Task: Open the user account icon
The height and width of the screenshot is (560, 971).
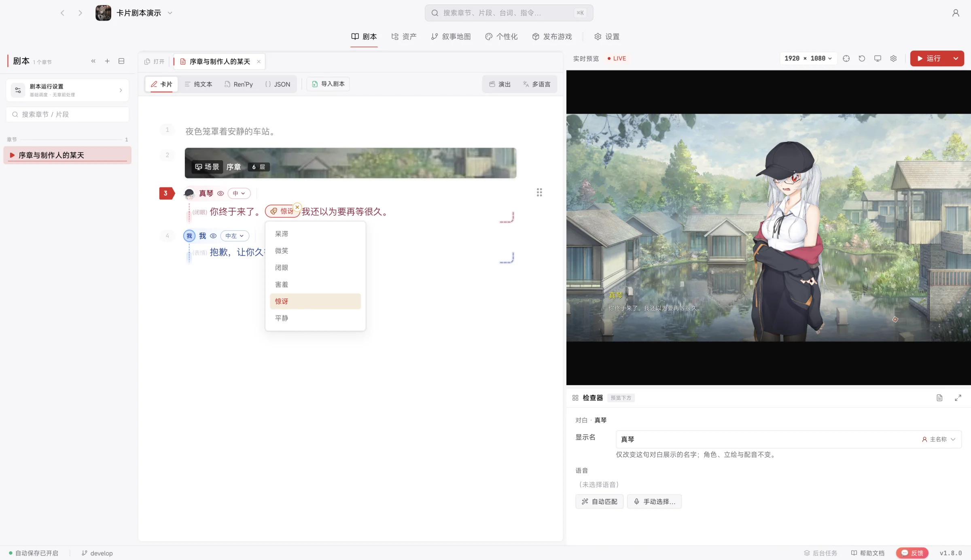Action: (x=956, y=13)
